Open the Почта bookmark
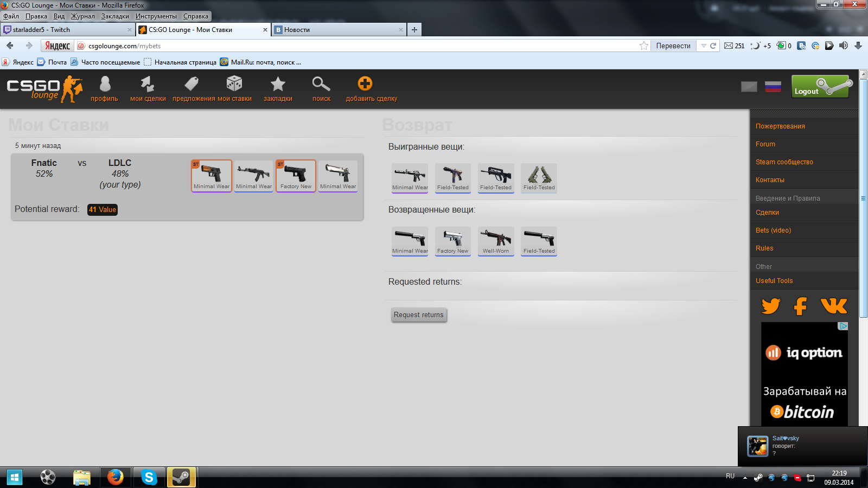 (x=52, y=62)
